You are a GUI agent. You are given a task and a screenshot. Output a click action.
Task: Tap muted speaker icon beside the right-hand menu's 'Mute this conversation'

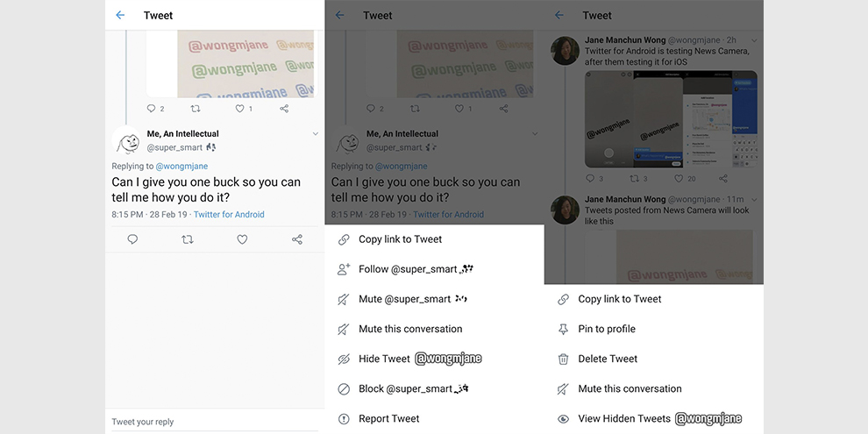563,389
